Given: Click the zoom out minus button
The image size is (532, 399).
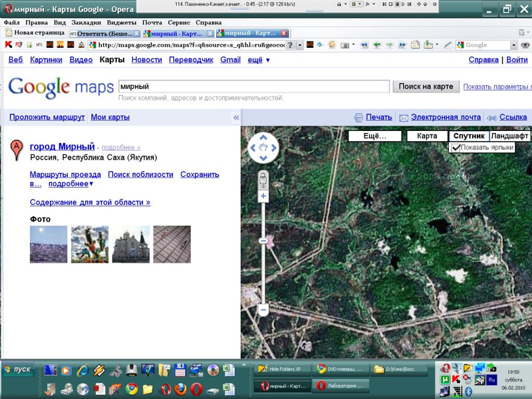Looking at the screenshot, I should click(x=263, y=310).
